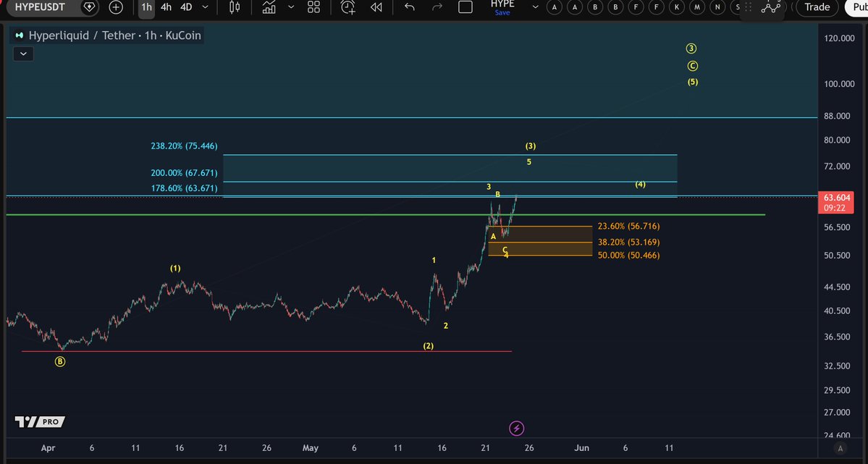Grab the floating toolbar dotted handle
The image size is (868, 464).
coord(748,7)
